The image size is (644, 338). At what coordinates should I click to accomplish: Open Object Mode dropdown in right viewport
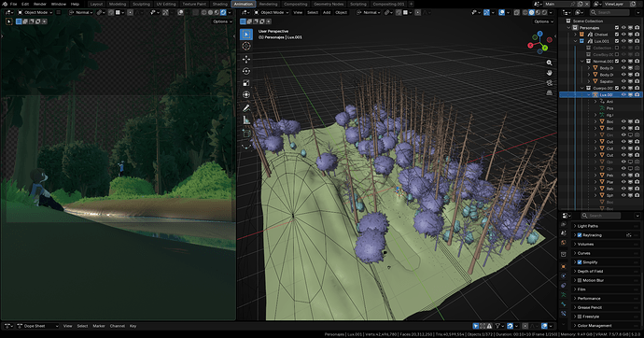coord(271,12)
